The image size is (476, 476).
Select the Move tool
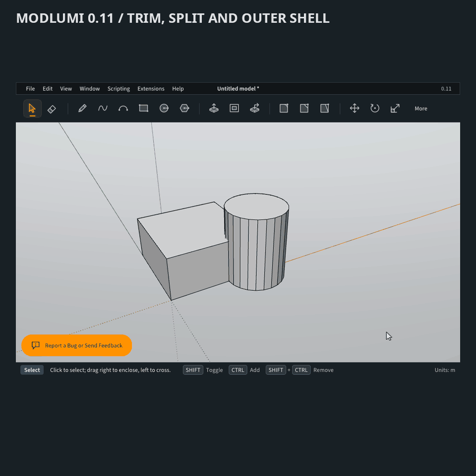pyautogui.click(x=355, y=108)
